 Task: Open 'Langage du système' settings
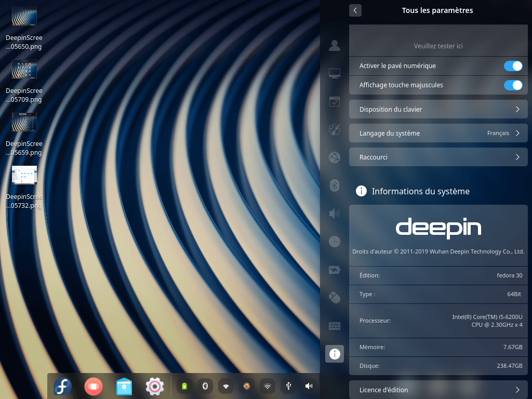(438, 133)
